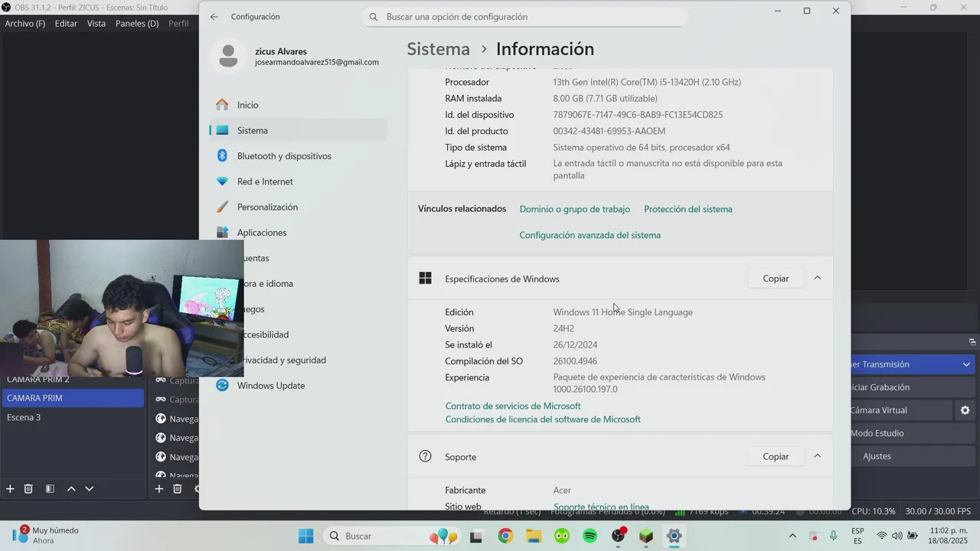This screenshot has height=551, width=980.
Task: Open Personalización settings
Action: click(x=299, y=207)
